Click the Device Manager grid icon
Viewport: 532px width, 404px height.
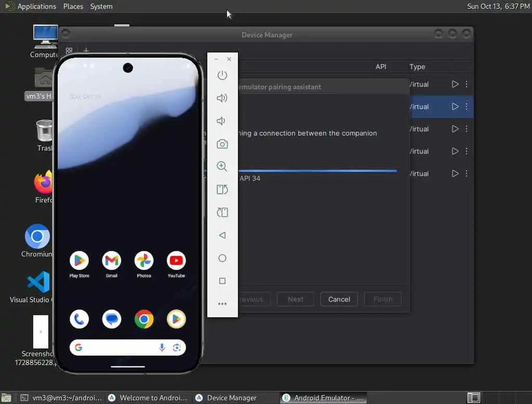tap(69, 50)
